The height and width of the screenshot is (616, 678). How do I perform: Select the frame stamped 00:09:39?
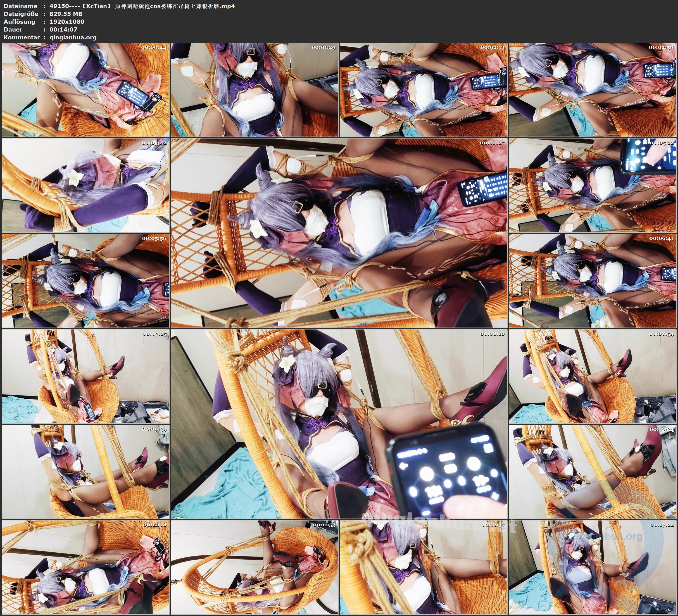coord(85,472)
